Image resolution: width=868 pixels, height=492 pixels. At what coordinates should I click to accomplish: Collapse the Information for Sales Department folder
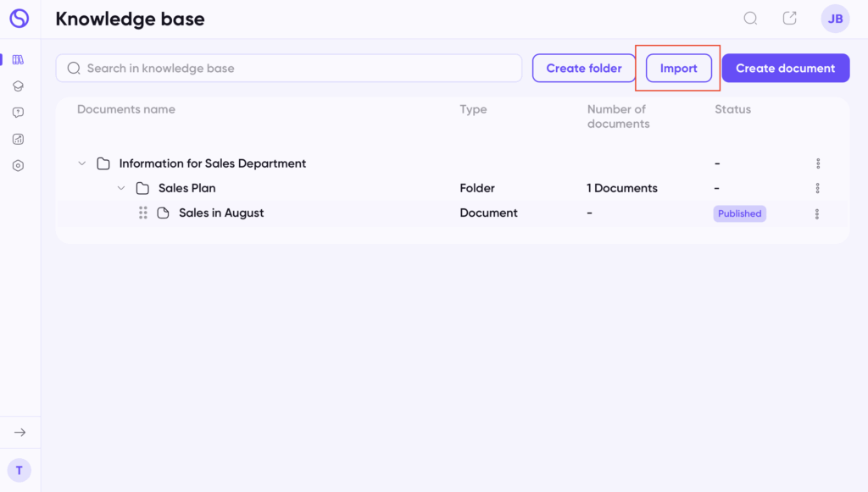tap(82, 163)
